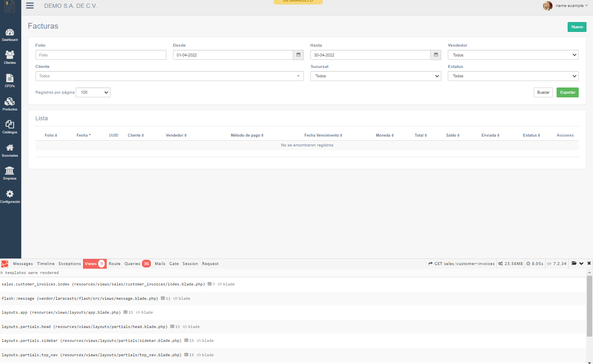593x364 pixels.
Task: Open the Session debugbar tab
Action: 190,264
